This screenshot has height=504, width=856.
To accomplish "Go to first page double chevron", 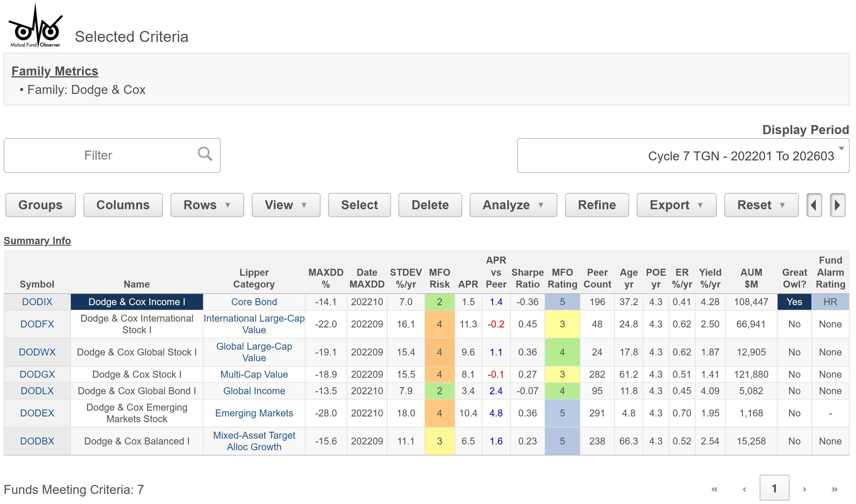I will tap(715, 489).
